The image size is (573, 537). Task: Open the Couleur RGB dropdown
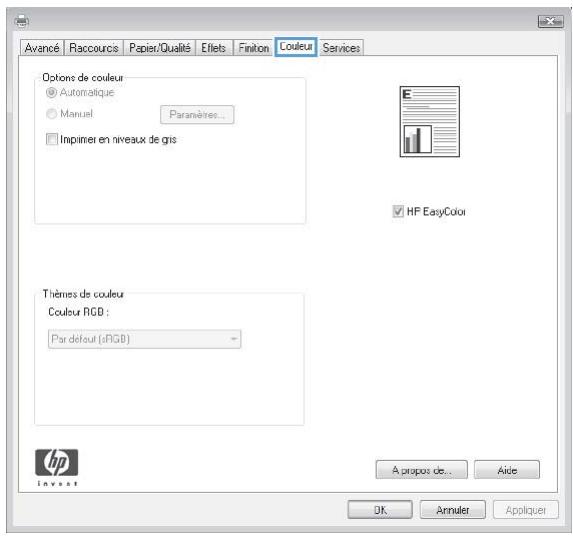point(144,339)
